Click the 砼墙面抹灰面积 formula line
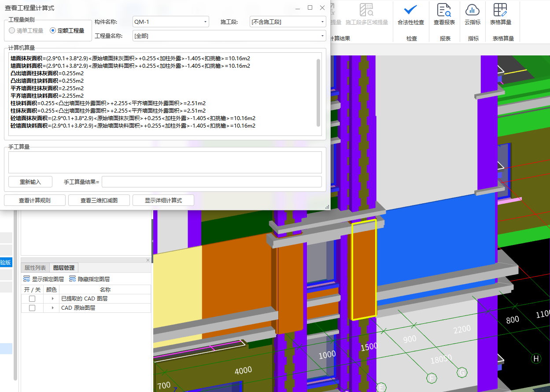Viewport: 550px width, 392px height. coord(133,118)
